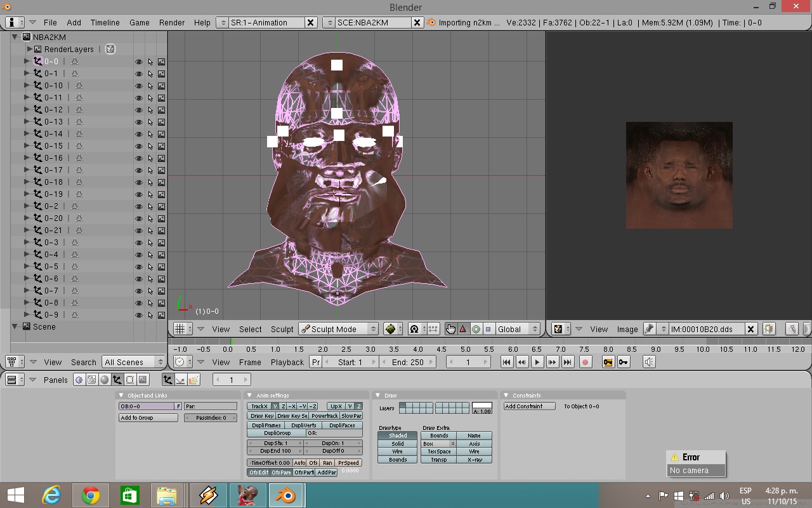Select the rotate manipulator circle icon

(x=476, y=329)
